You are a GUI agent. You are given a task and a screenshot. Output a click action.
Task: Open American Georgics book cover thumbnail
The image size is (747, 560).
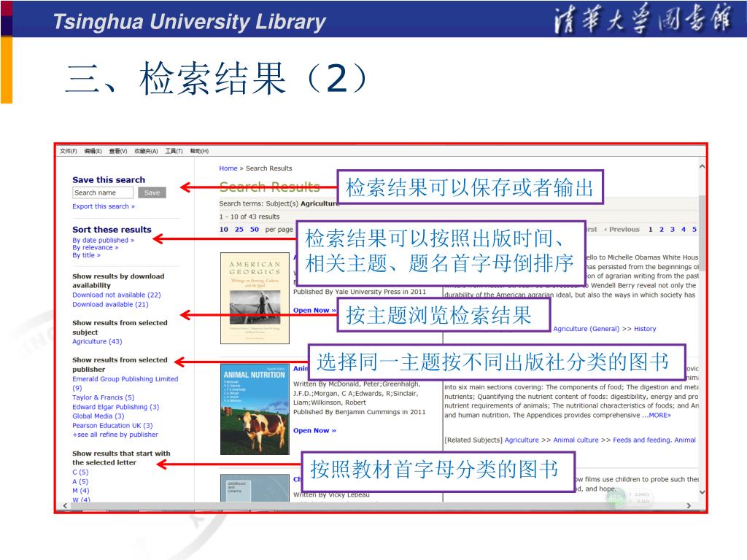click(x=255, y=298)
